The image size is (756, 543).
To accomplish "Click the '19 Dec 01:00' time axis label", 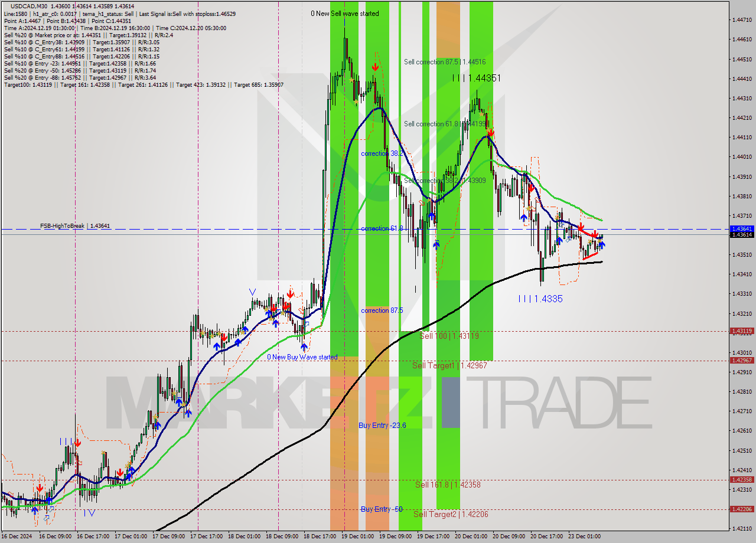I will coord(358,537).
